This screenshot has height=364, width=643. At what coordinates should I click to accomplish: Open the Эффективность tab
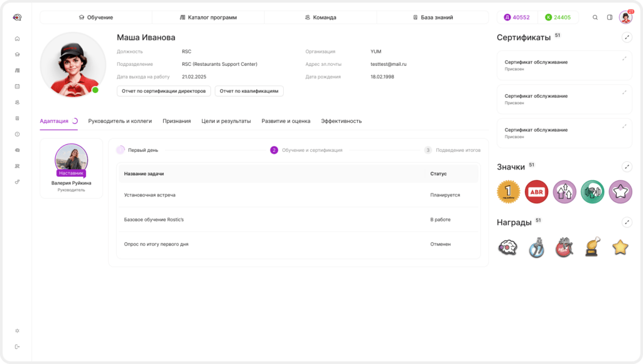coord(341,121)
